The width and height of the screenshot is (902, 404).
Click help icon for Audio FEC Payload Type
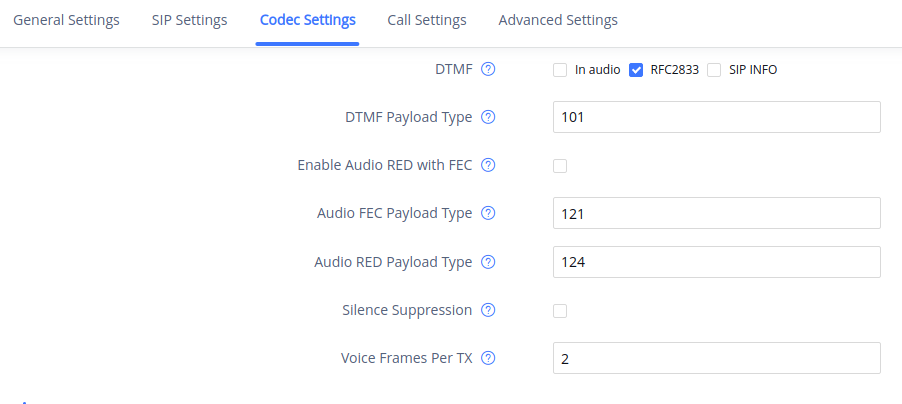(488, 213)
